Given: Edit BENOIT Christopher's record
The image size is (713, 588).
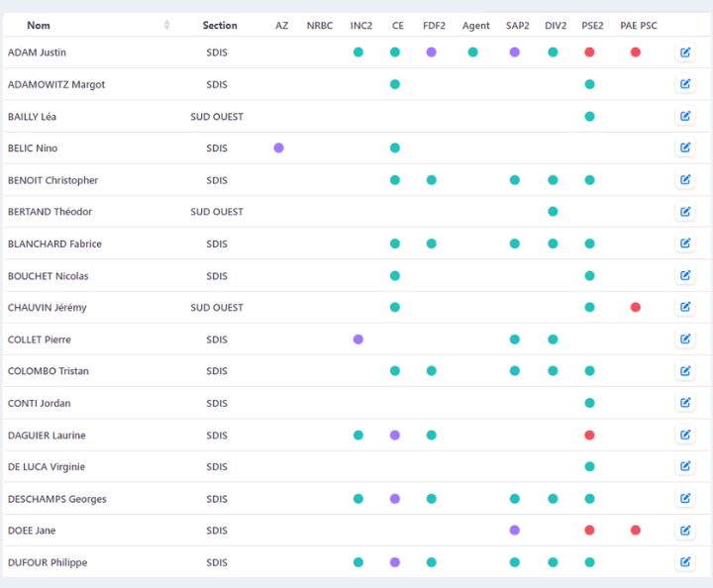Looking at the screenshot, I should pos(685,180).
